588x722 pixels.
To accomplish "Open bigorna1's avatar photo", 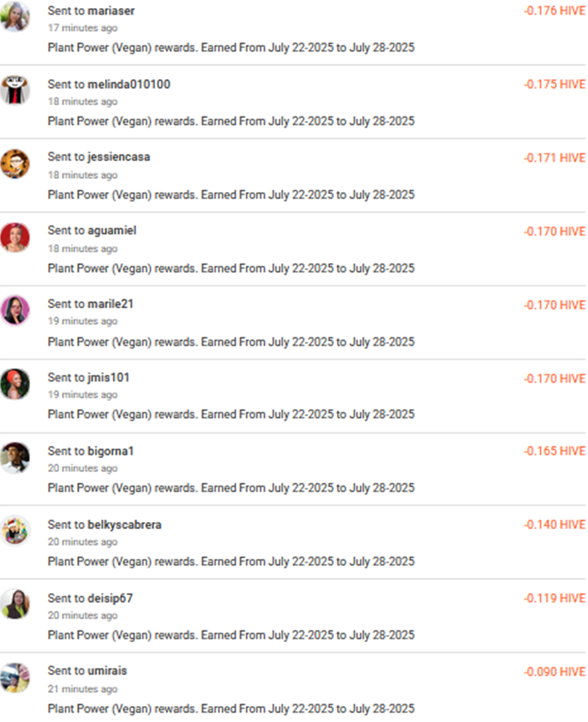I will click(x=15, y=457).
